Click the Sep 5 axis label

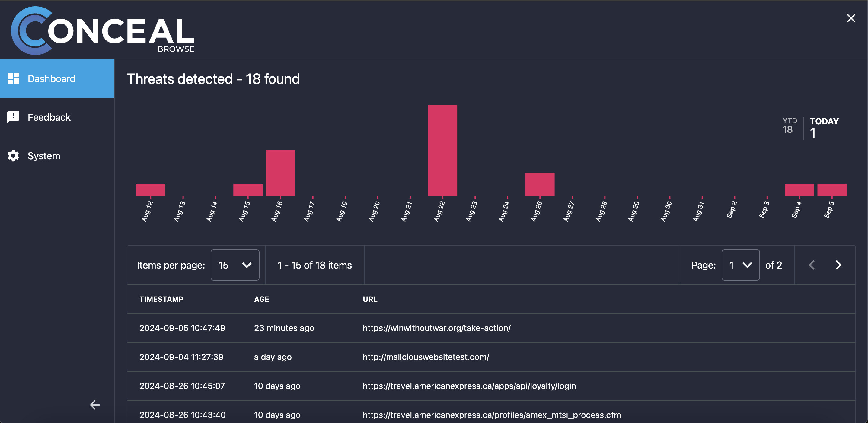tap(829, 209)
